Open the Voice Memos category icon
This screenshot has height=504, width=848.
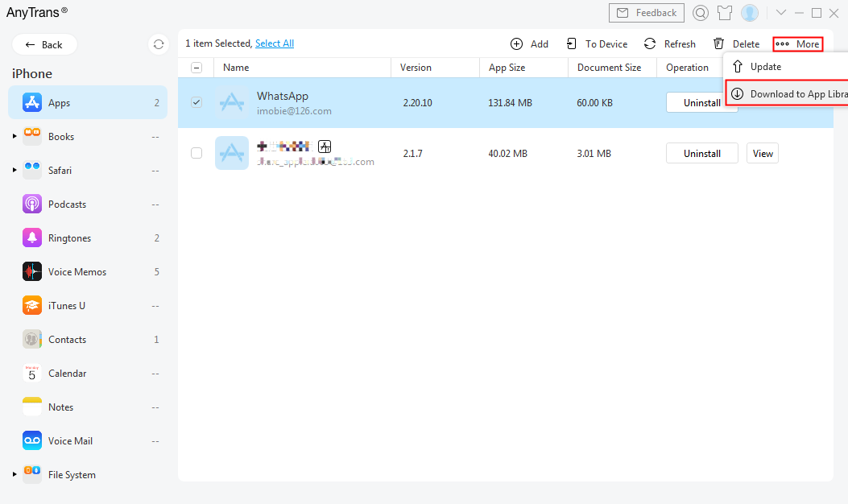coord(32,272)
